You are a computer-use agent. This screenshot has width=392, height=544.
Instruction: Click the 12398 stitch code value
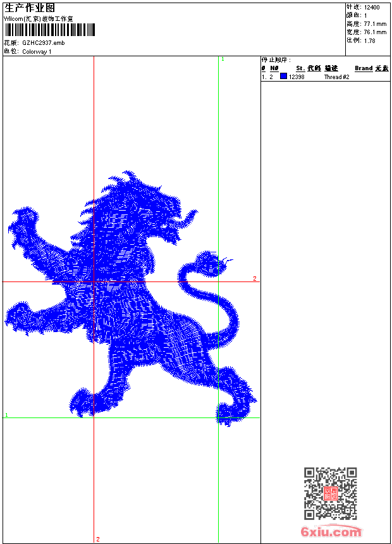click(297, 77)
